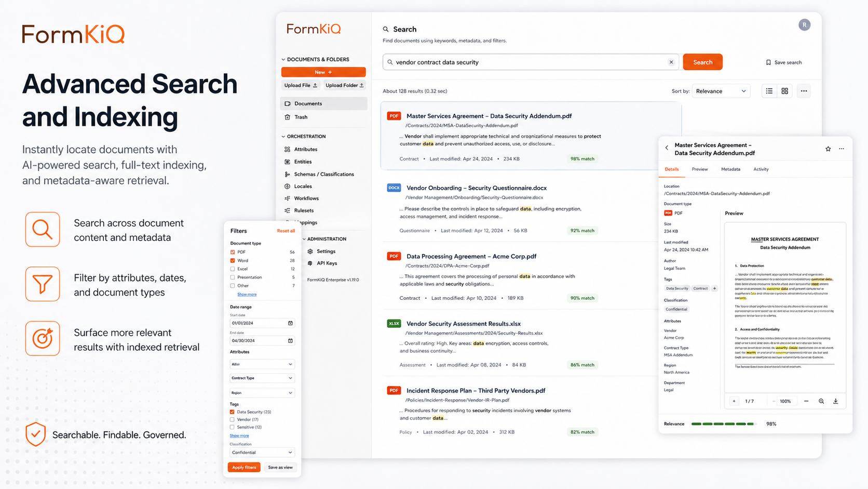Uncheck the PDF document type filter
This screenshot has height=489, width=868.
pyautogui.click(x=233, y=252)
